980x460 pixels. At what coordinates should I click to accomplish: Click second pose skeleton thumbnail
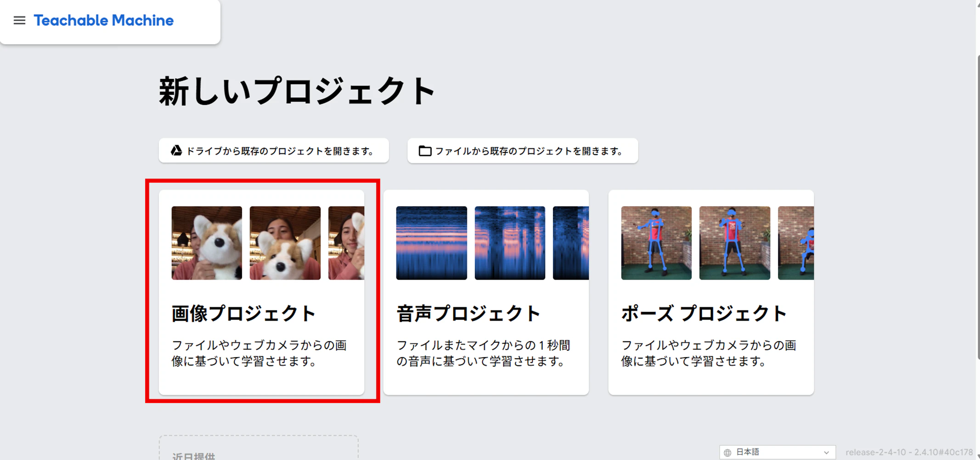pos(735,243)
